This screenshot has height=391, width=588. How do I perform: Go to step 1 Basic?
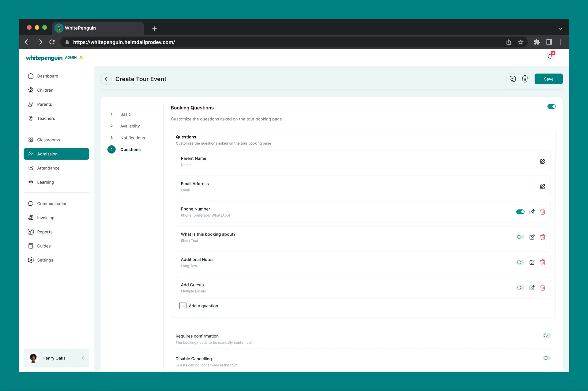pos(125,114)
